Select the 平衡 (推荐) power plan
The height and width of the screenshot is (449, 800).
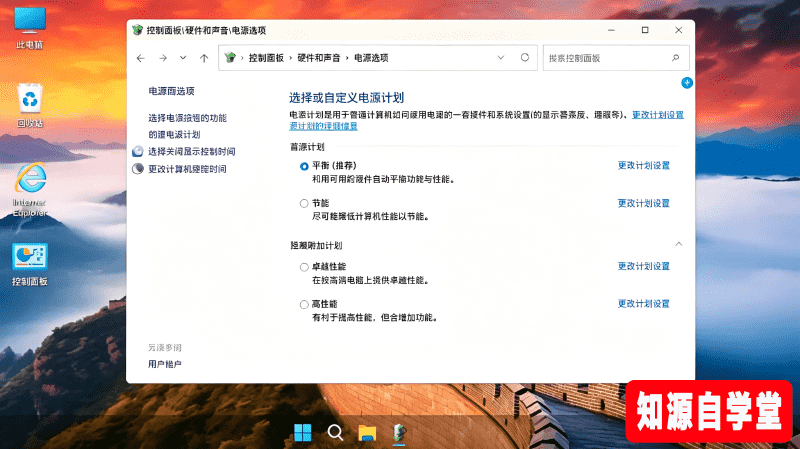coord(304,166)
